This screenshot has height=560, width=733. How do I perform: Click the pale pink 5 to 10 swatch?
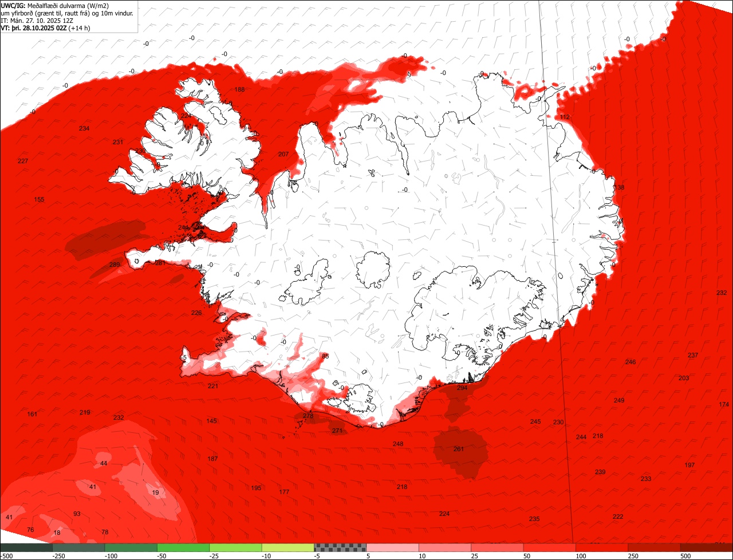coord(392,547)
